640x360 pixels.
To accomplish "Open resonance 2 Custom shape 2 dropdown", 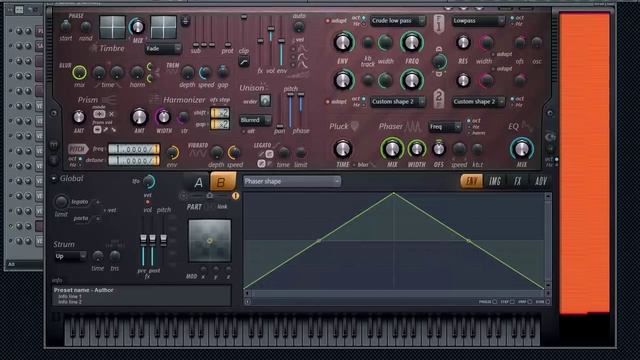I will coord(478,101).
